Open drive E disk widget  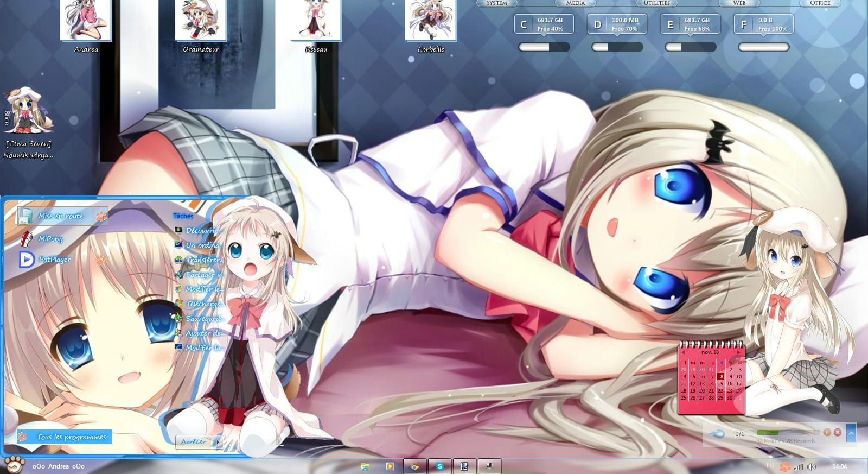click(x=690, y=24)
